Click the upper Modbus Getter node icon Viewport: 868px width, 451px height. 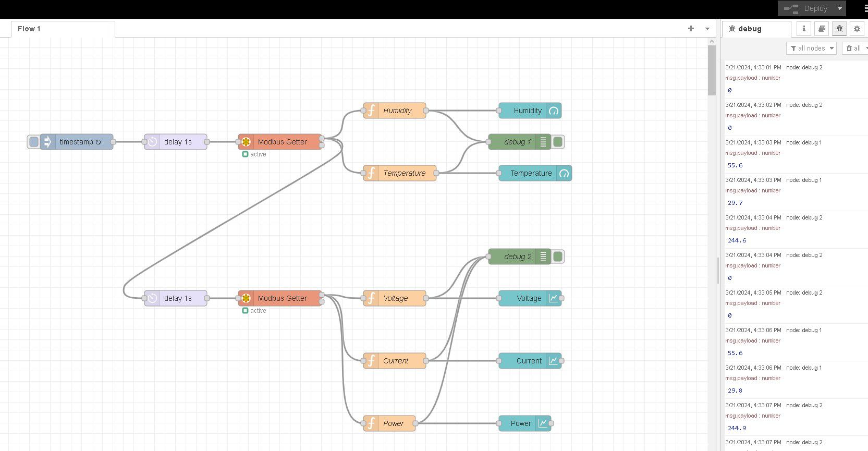click(x=246, y=142)
